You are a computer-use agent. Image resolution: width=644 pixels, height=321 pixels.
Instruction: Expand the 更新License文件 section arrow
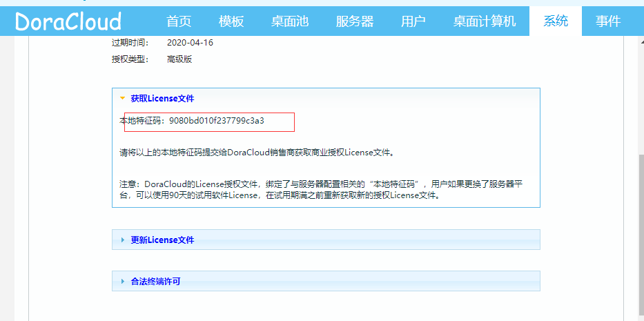tap(122, 240)
